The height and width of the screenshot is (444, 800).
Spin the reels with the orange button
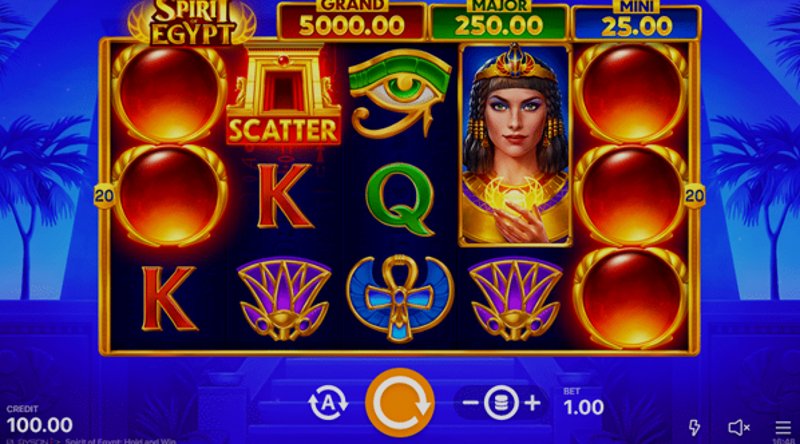point(400,403)
